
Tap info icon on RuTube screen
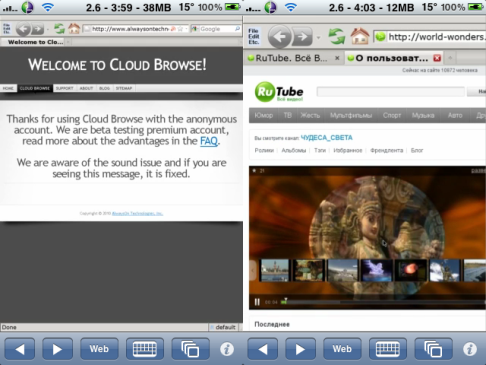tap(470, 349)
